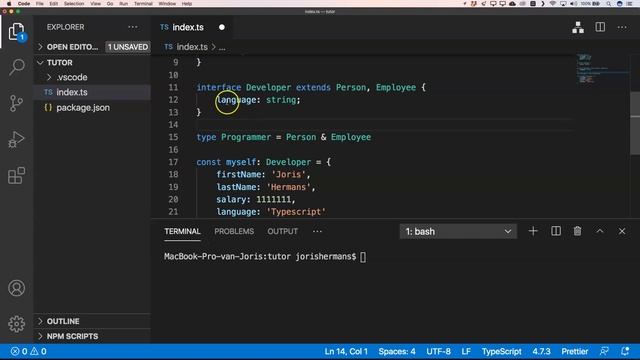Click index.ts in the breadcrumb
This screenshot has height=360, width=640.
[192, 47]
